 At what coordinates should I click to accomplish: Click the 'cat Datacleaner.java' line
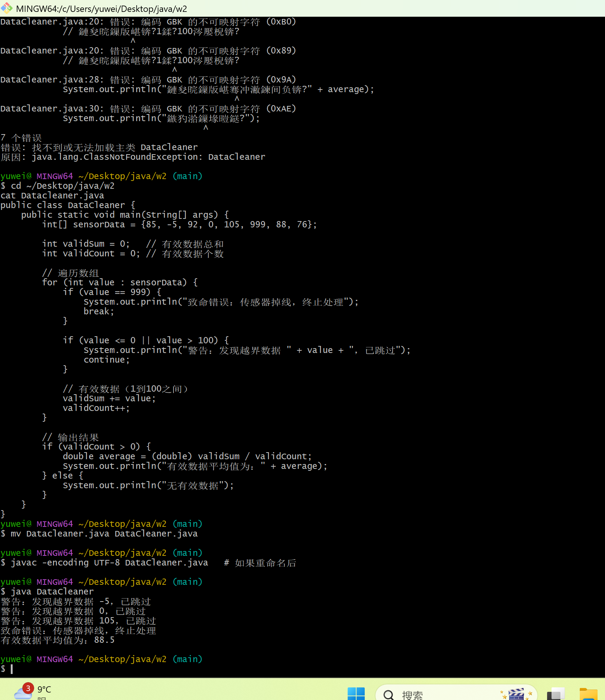click(52, 195)
